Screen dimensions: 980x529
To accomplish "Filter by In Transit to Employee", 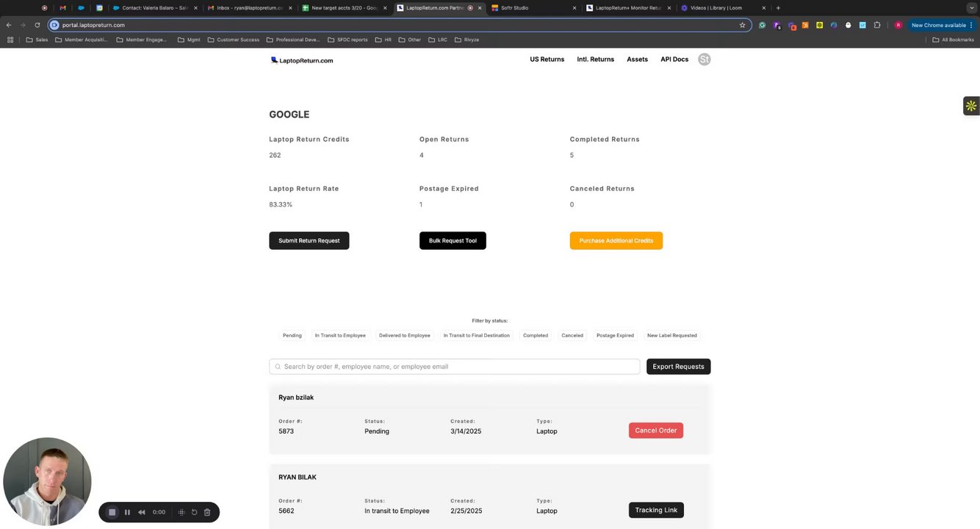I will [340, 336].
